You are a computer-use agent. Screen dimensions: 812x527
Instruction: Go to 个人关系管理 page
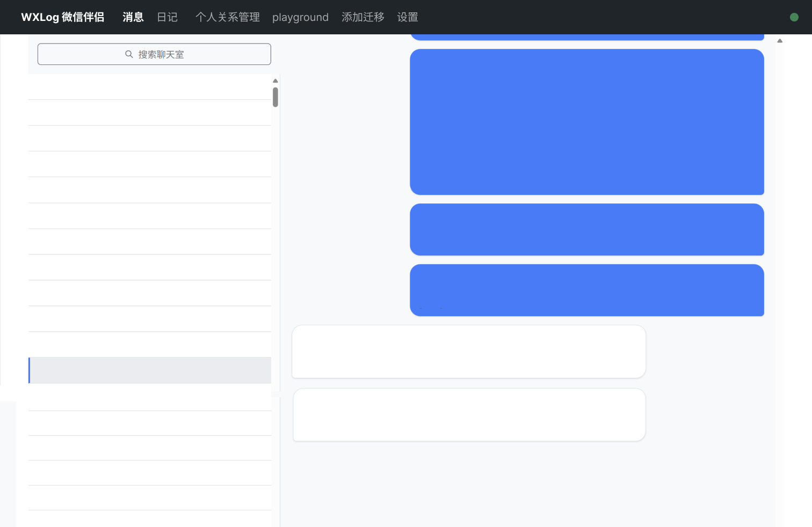[227, 17]
